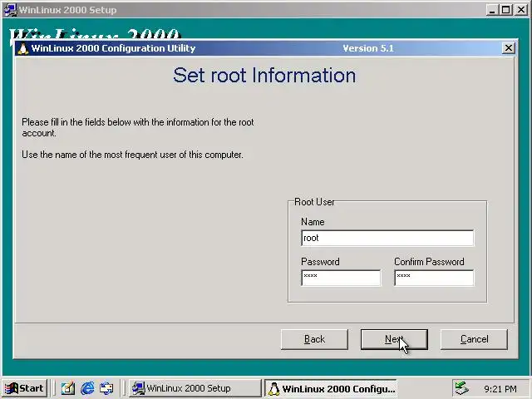532x399 pixels.
Task: Click the Show Desktop quick launch icon
Action: (68, 388)
